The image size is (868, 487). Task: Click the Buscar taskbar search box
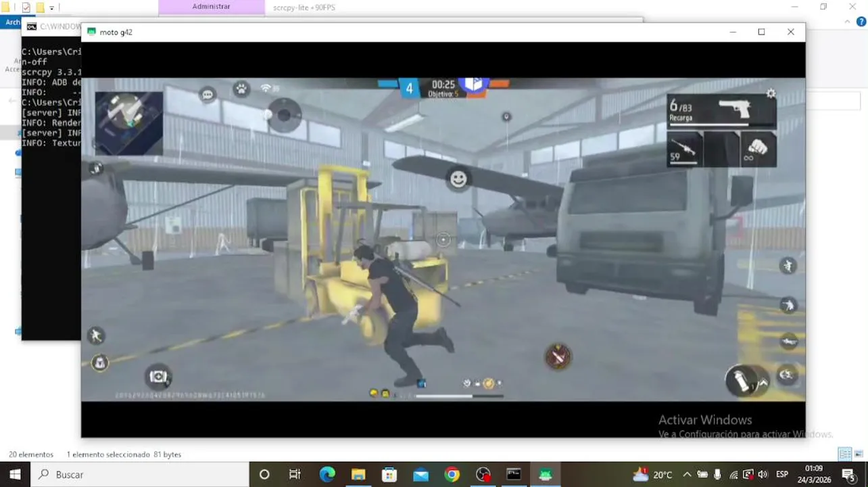pos(139,475)
